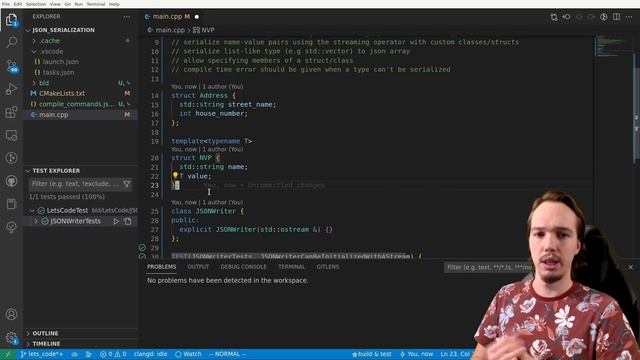
Task: Open the Terminal menu
Action: pyautogui.click(x=96, y=4)
